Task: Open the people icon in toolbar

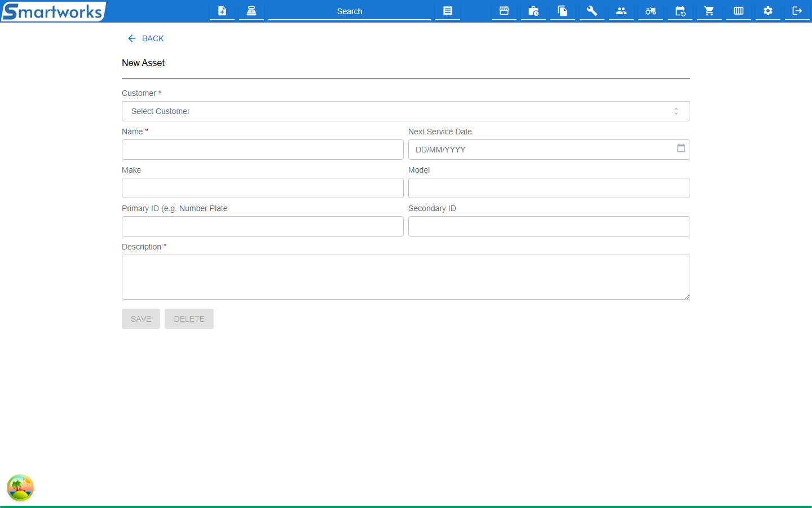Action: 621,11
